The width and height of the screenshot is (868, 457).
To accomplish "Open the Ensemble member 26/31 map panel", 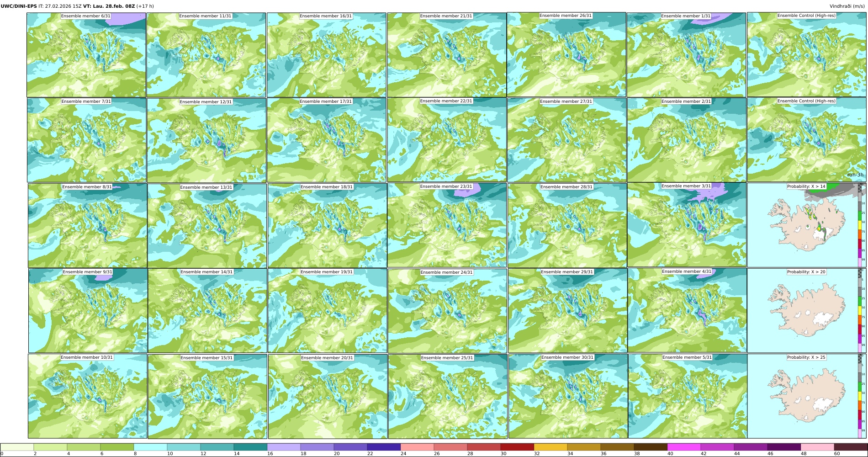I will [x=566, y=54].
